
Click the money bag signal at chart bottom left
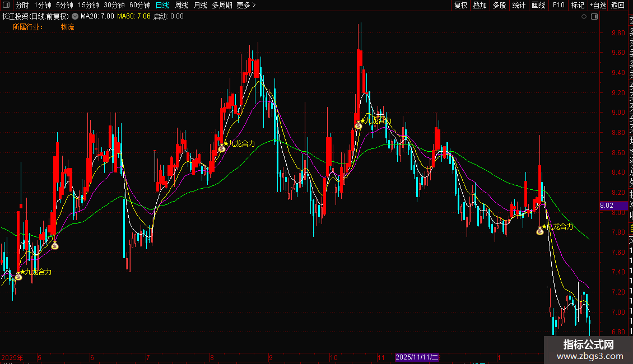point(18,277)
